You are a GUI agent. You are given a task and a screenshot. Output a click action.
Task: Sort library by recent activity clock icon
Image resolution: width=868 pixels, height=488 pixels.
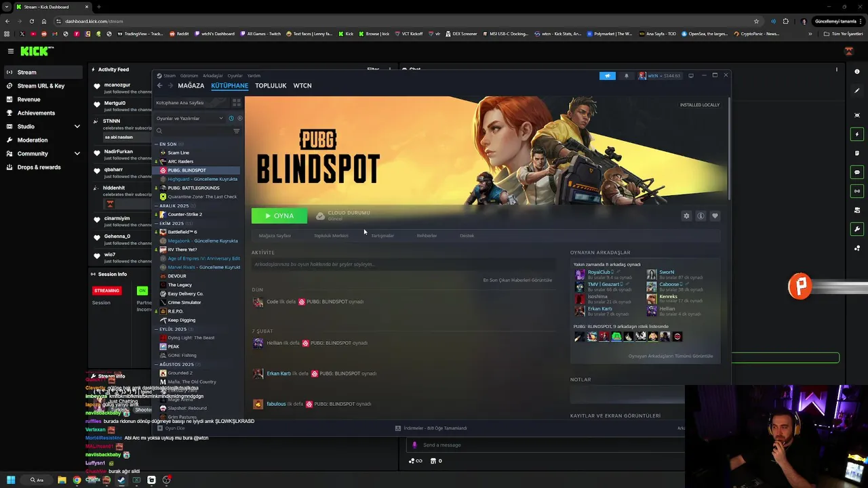231,118
